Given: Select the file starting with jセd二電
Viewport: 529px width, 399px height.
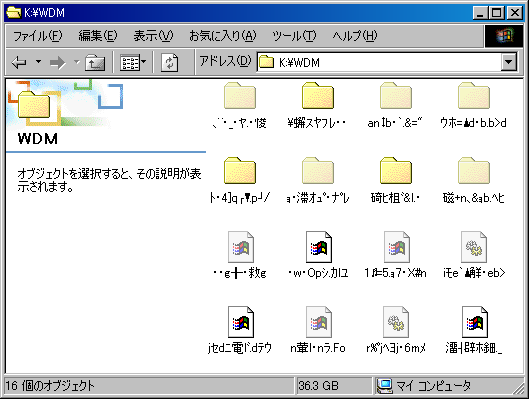Looking at the screenshot, I should click(x=240, y=330).
